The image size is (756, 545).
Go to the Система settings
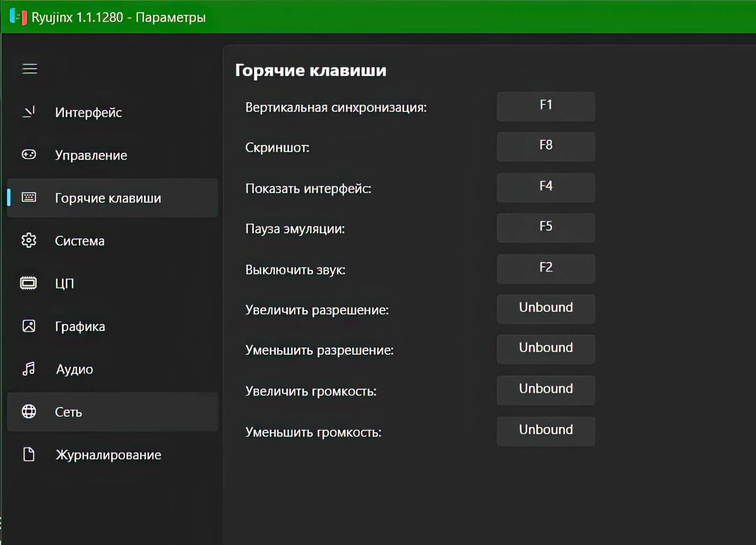pos(112,241)
